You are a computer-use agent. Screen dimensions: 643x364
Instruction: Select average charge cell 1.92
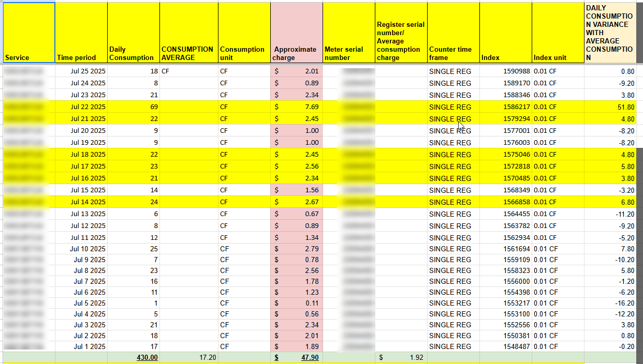coord(401,357)
